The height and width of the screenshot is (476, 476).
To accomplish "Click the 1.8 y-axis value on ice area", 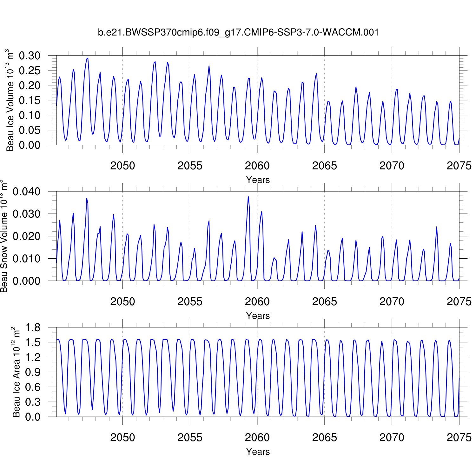I will (x=33, y=327).
